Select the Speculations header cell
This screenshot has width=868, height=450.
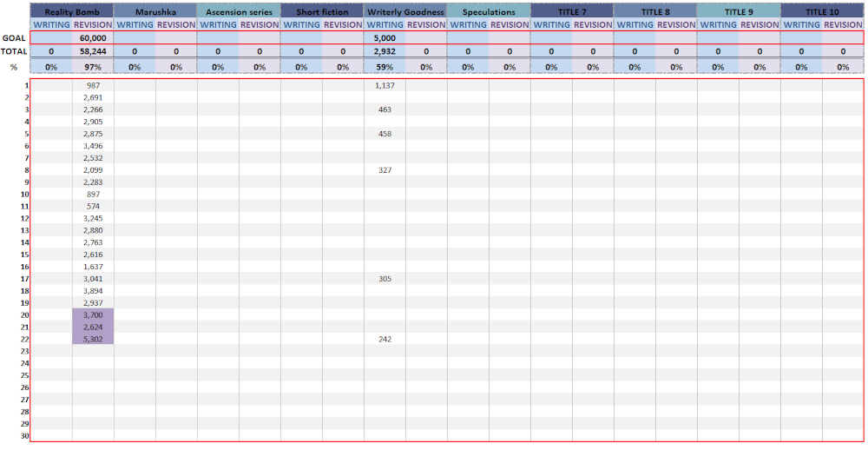click(x=489, y=12)
